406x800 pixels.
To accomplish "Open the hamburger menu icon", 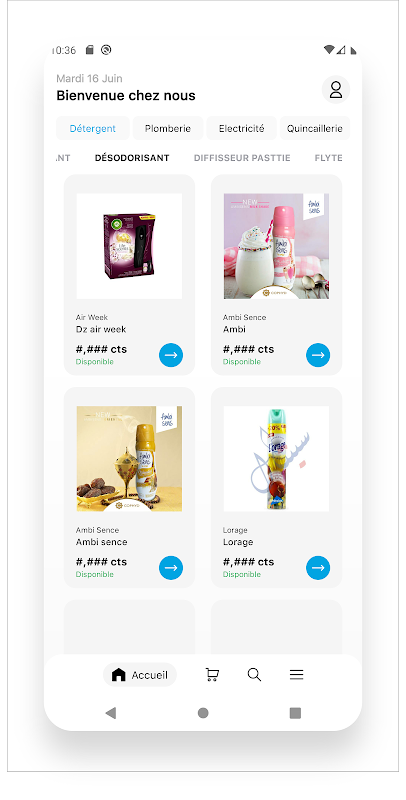I will (x=296, y=674).
